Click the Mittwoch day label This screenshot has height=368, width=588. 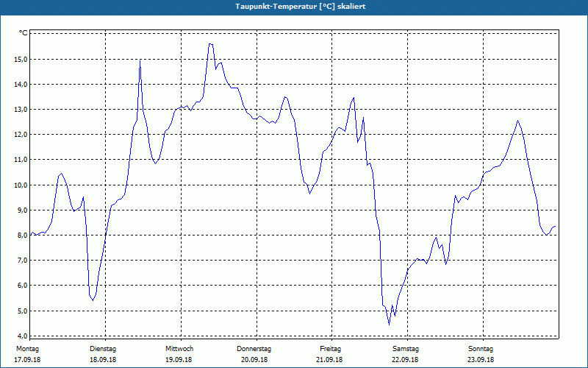(179, 349)
